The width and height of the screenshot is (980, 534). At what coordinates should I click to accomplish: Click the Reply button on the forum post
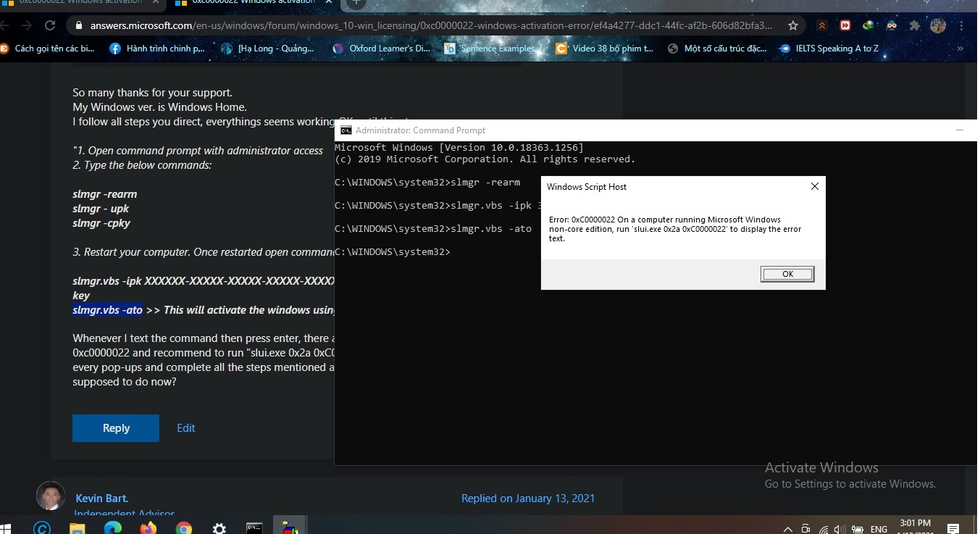(115, 427)
